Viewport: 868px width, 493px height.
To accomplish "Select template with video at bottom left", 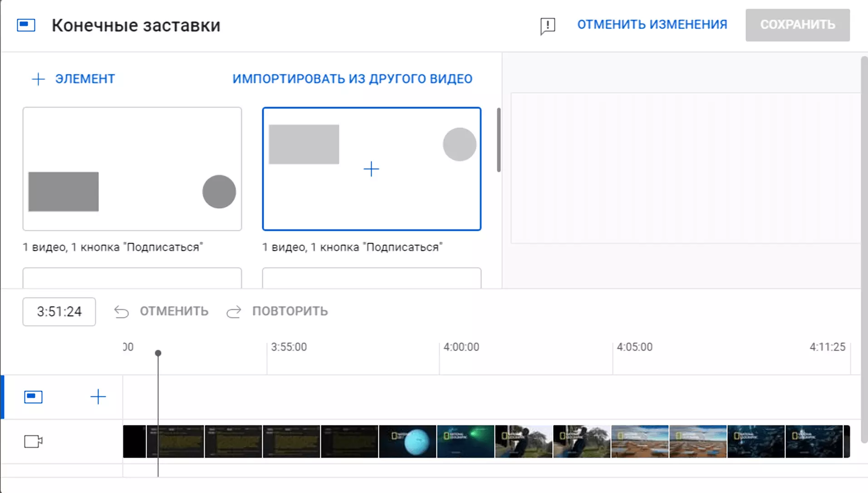I will [132, 169].
